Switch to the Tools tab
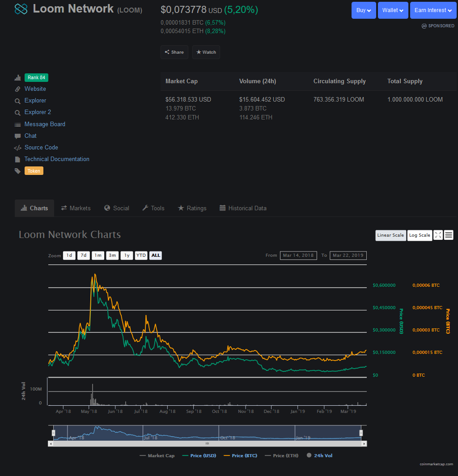 pos(153,208)
